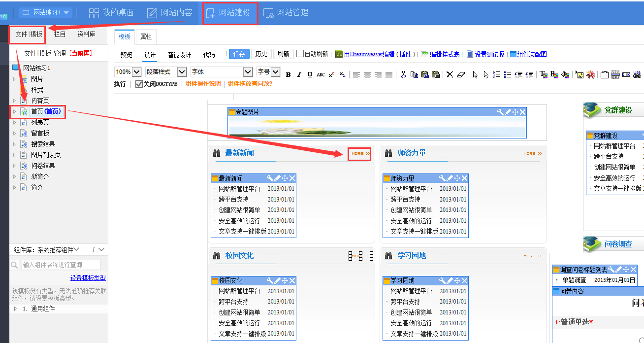
Task: Click the 保存 save button
Action: coord(239,54)
